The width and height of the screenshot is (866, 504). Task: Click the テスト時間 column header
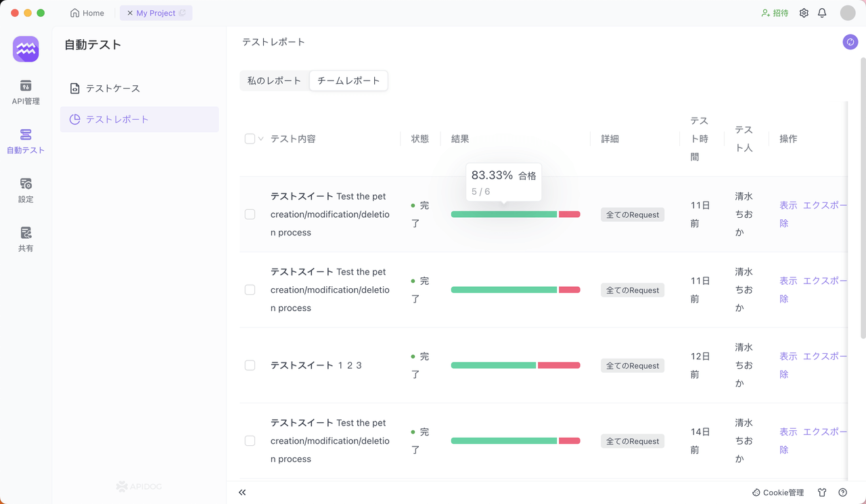point(700,139)
